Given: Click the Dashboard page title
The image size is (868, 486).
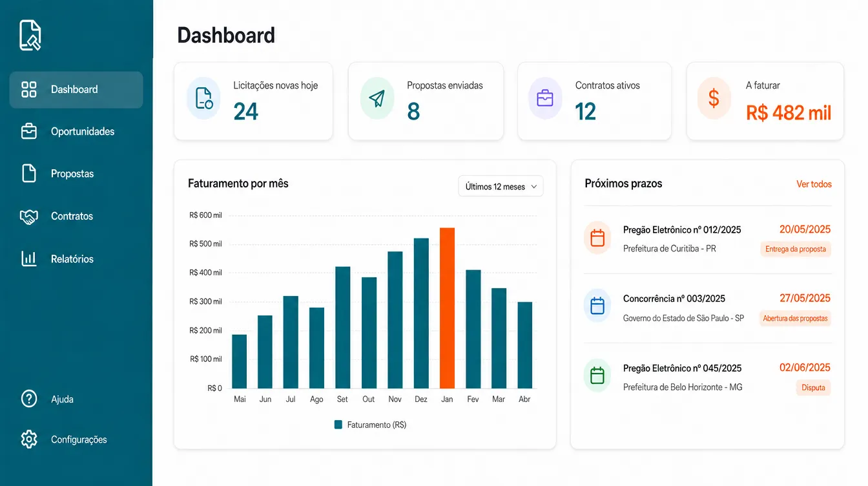Looking at the screenshot, I should point(226,35).
